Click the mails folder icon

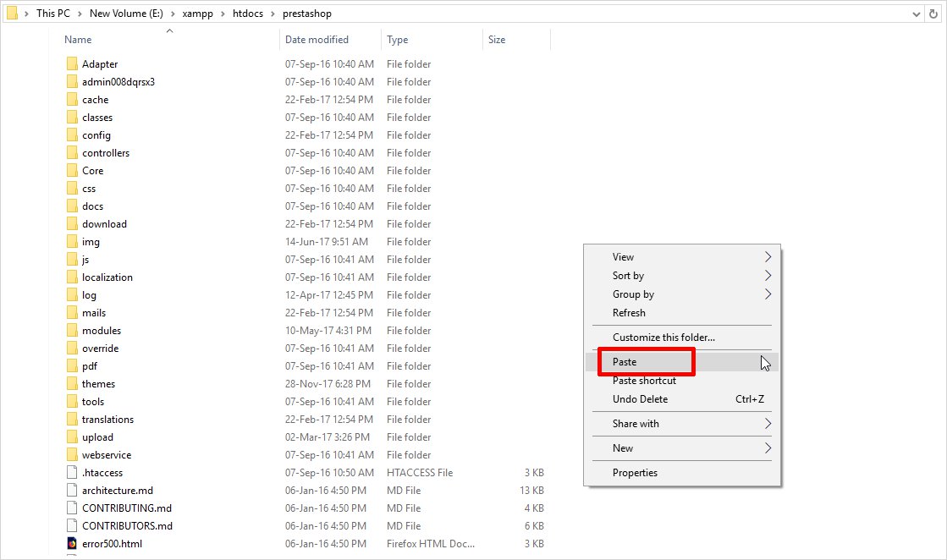click(x=72, y=313)
